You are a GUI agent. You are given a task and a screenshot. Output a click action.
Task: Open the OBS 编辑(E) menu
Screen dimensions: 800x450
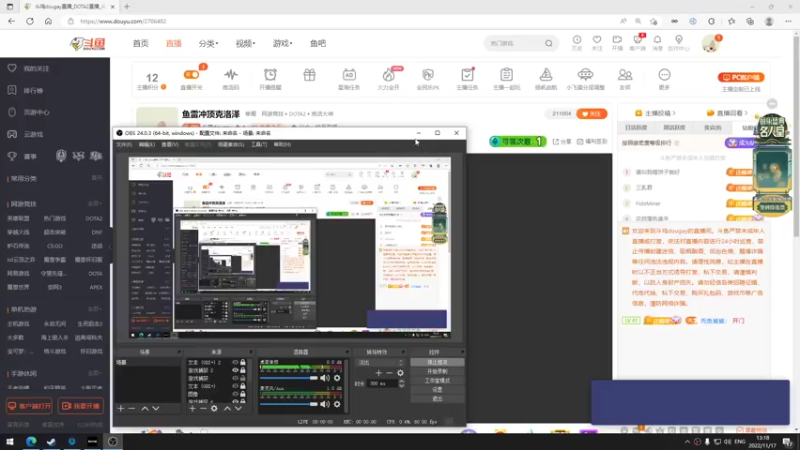[146, 144]
